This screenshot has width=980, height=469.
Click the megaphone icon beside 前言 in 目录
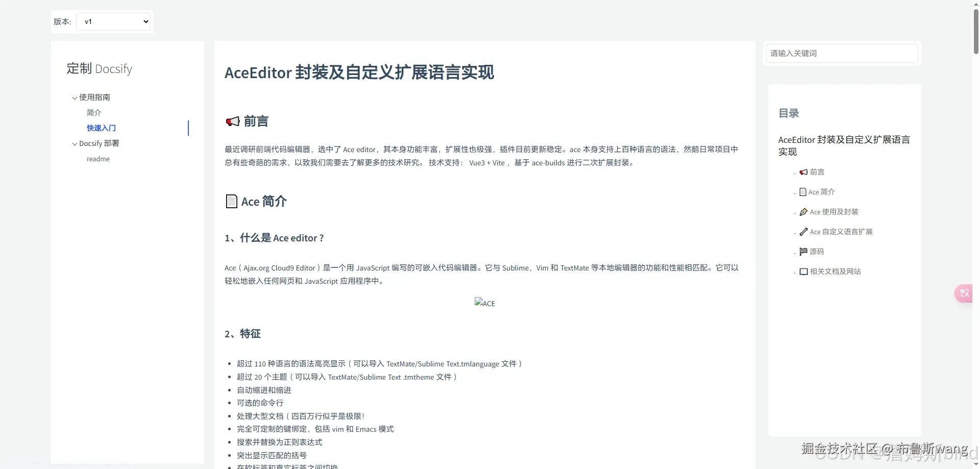coord(803,172)
